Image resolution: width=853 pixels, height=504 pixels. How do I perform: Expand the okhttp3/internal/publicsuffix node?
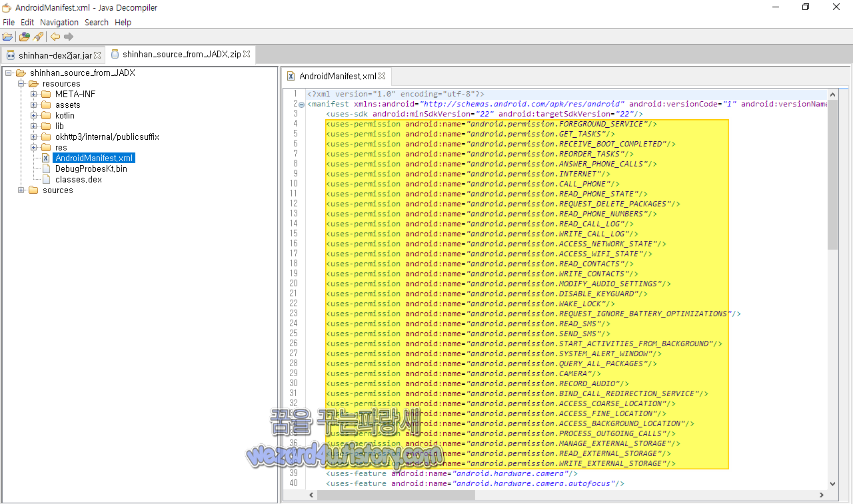coord(33,137)
